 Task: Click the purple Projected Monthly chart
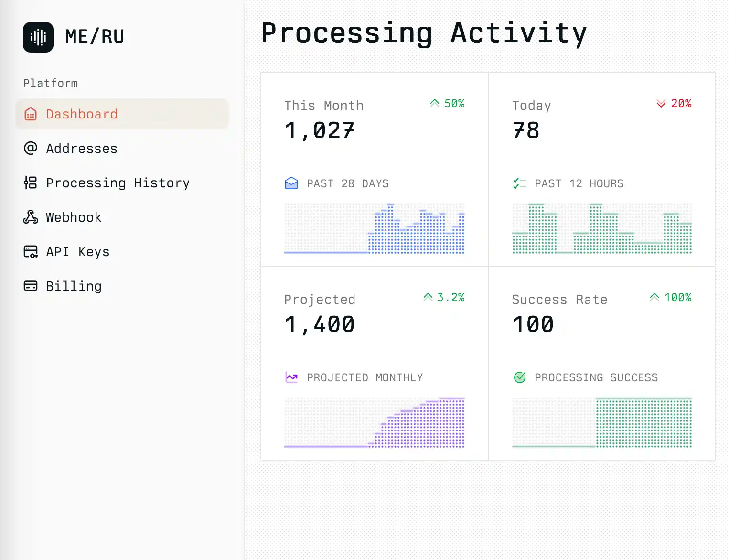pos(374,422)
